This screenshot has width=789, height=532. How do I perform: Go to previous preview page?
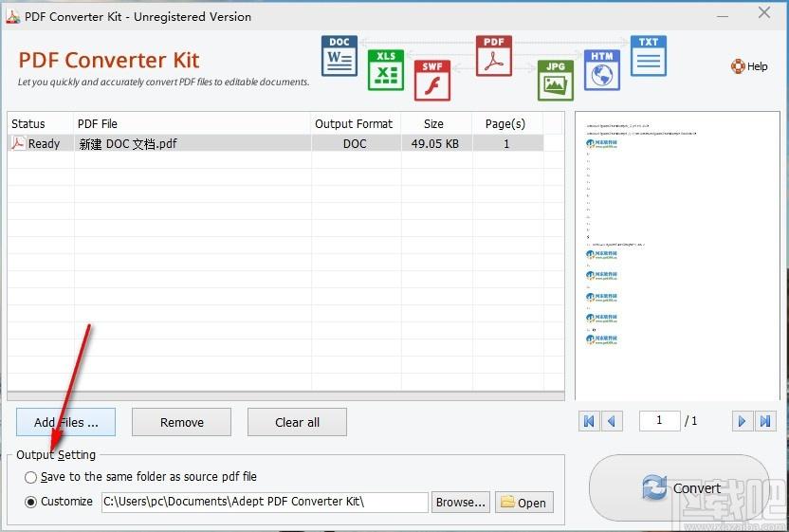612,421
